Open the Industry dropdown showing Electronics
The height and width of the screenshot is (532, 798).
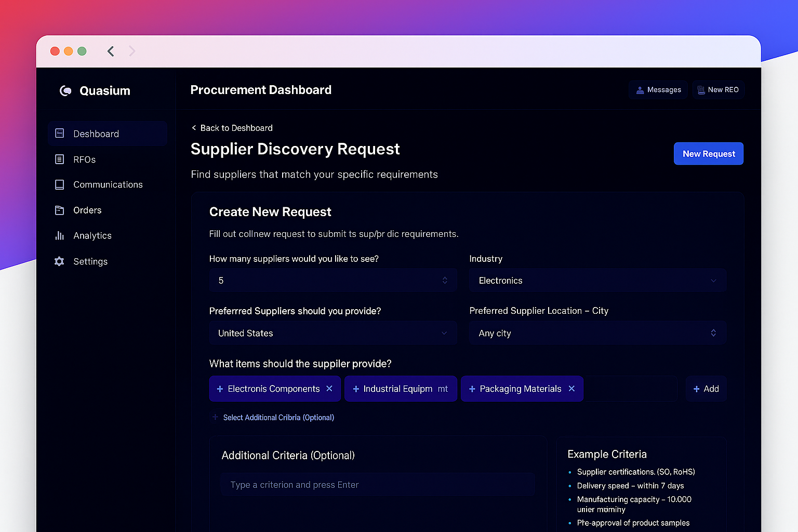pyautogui.click(x=597, y=281)
